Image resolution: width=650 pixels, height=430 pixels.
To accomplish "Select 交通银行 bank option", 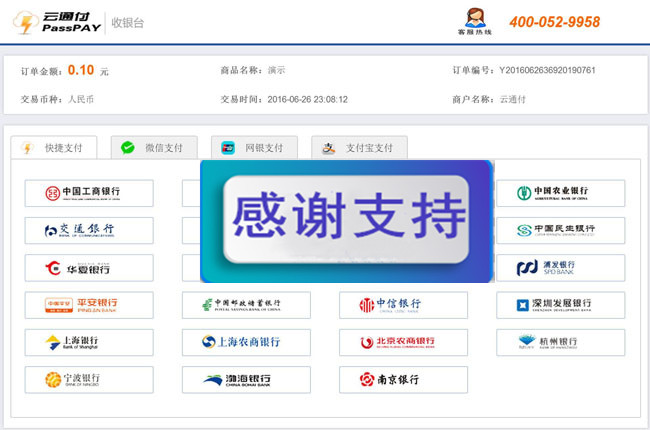I will click(89, 231).
